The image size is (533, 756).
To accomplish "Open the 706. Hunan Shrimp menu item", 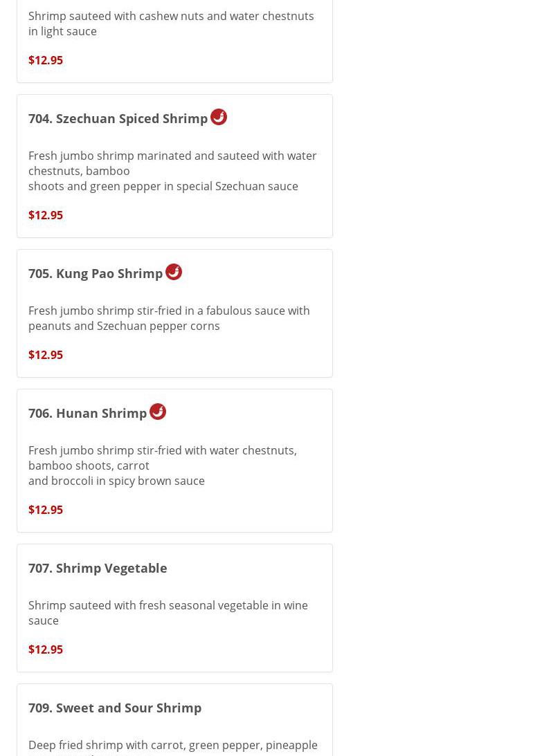I will point(87,413).
